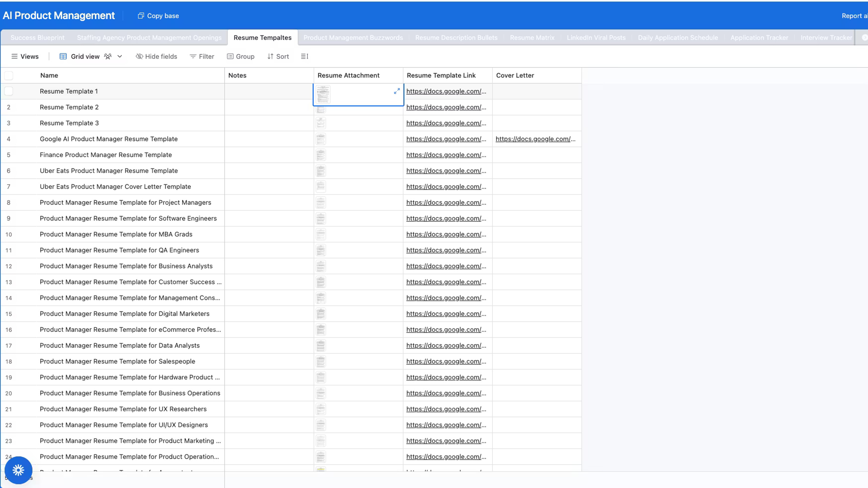Click the collaborators icon beside Grid view

pyautogui.click(x=108, y=56)
